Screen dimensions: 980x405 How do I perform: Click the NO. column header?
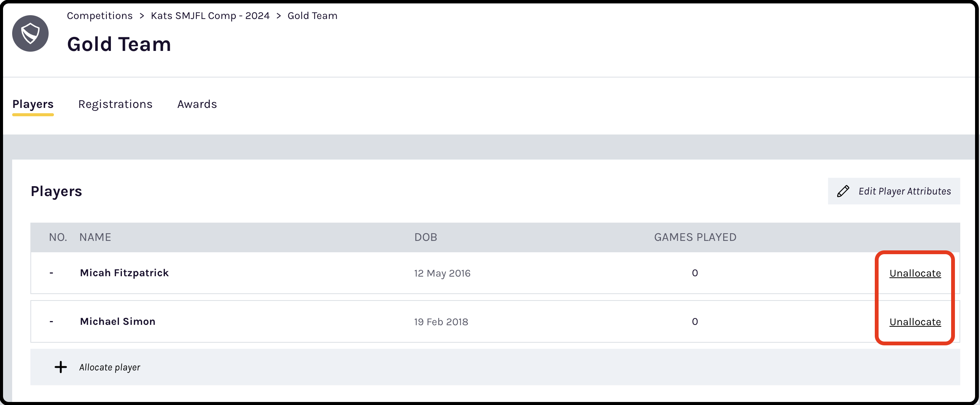tap(58, 237)
